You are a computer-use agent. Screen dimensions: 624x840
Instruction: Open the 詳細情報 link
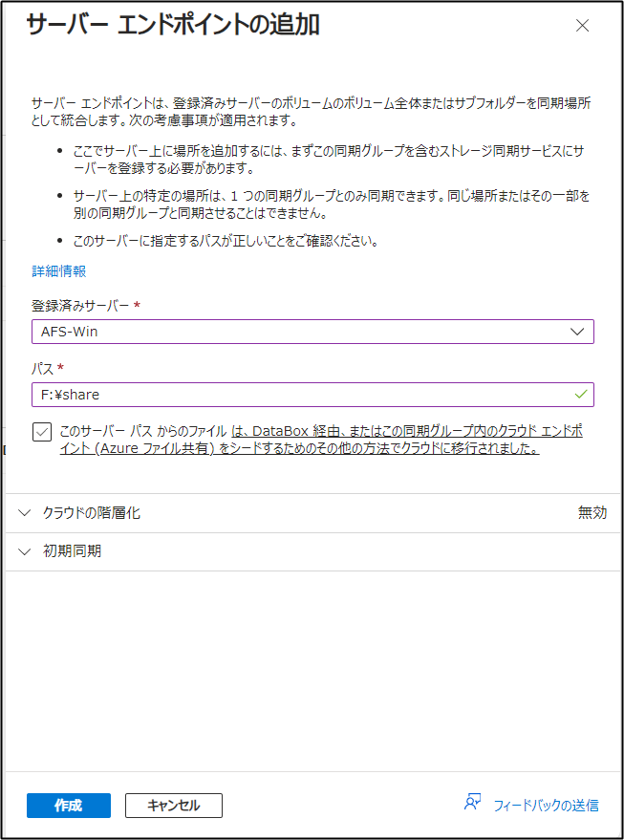click(59, 271)
